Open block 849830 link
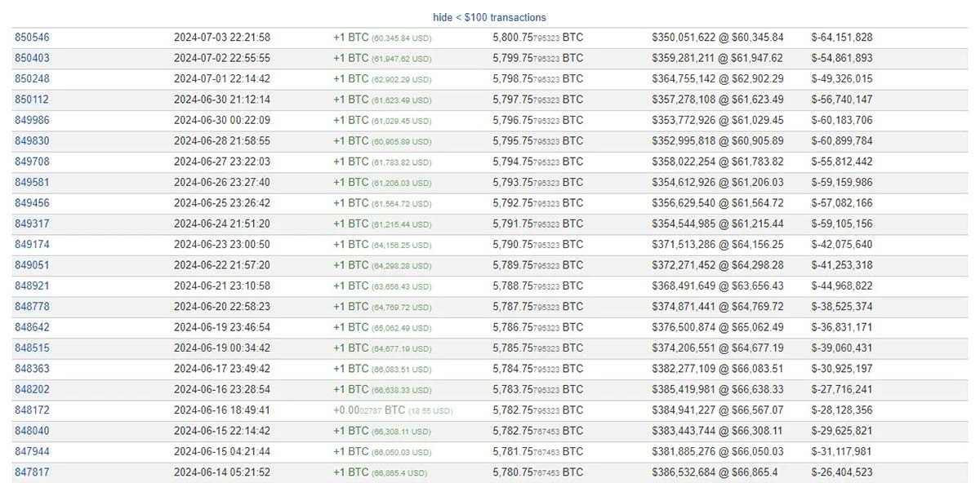Viewport: 980px width, 483px height. (x=32, y=141)
